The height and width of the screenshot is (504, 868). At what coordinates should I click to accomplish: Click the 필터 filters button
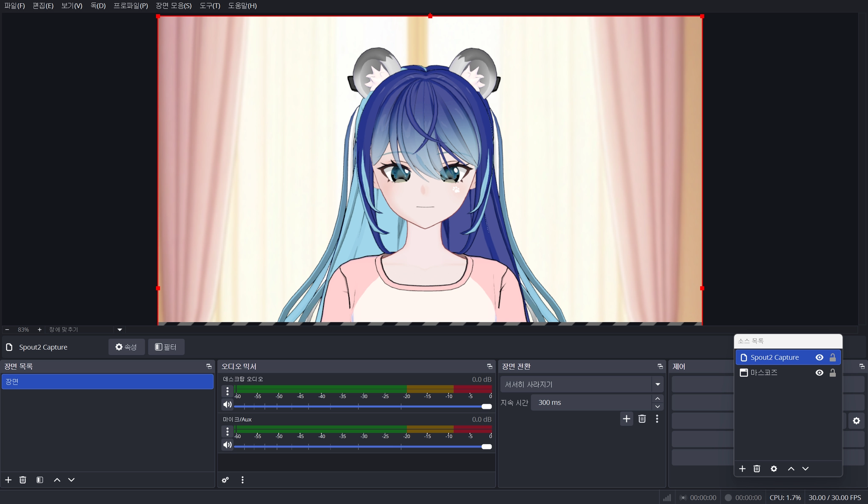(x=166, y=347)
